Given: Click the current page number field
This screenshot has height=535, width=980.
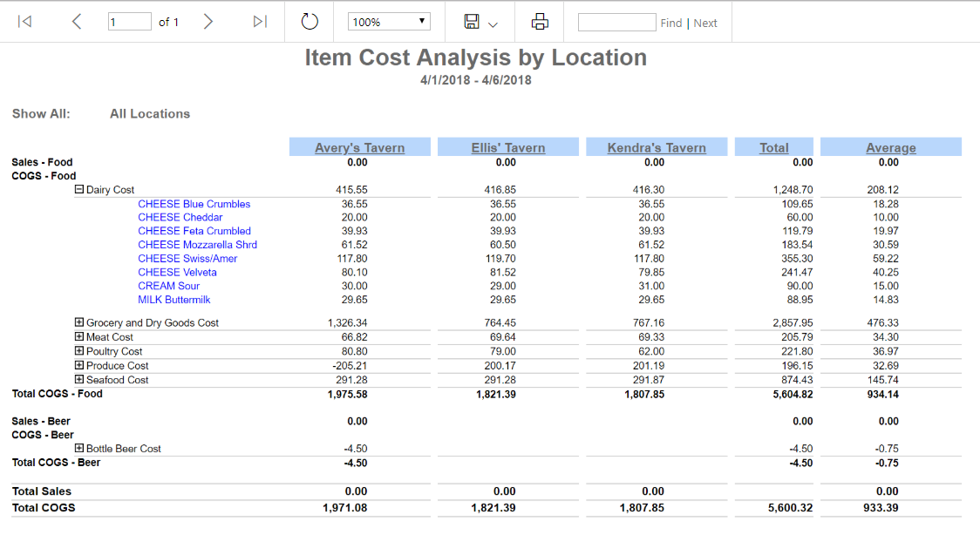Looking at the screenshot, I should 129,22.
